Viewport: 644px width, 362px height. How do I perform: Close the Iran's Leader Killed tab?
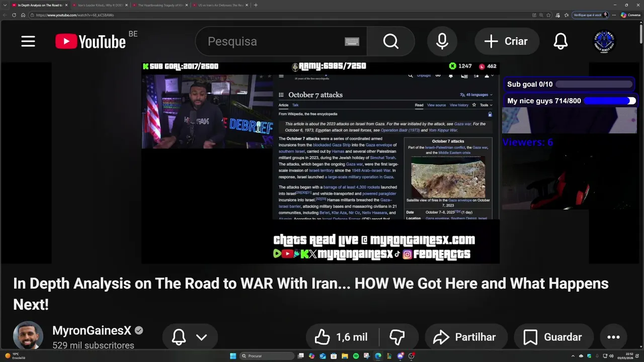(126, 5)
